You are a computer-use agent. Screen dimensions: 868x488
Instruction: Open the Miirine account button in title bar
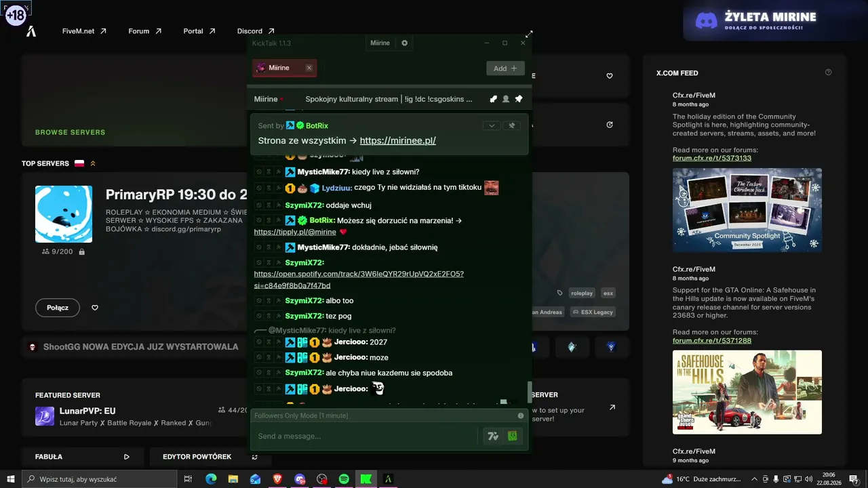[x=380, y=43]
